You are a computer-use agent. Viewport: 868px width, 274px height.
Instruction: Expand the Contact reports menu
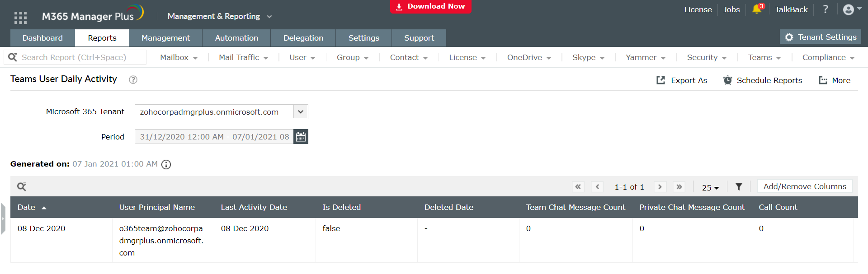tap(409, 57)
